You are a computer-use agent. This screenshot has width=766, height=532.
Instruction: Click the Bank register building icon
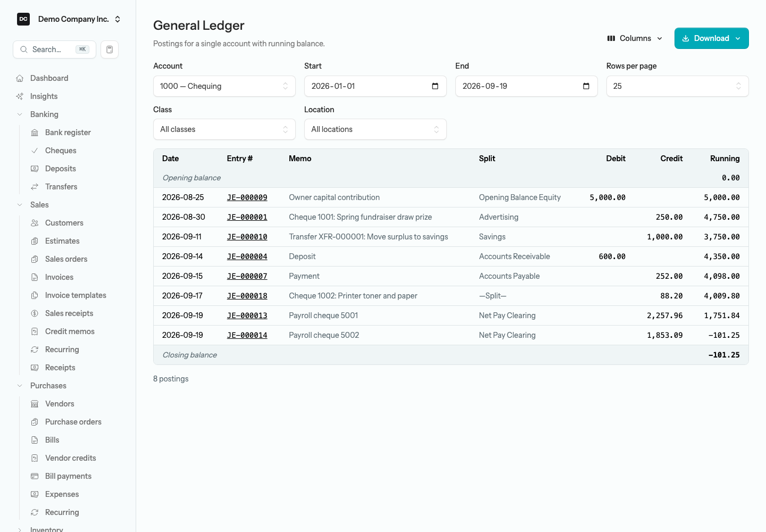[35, 132]
